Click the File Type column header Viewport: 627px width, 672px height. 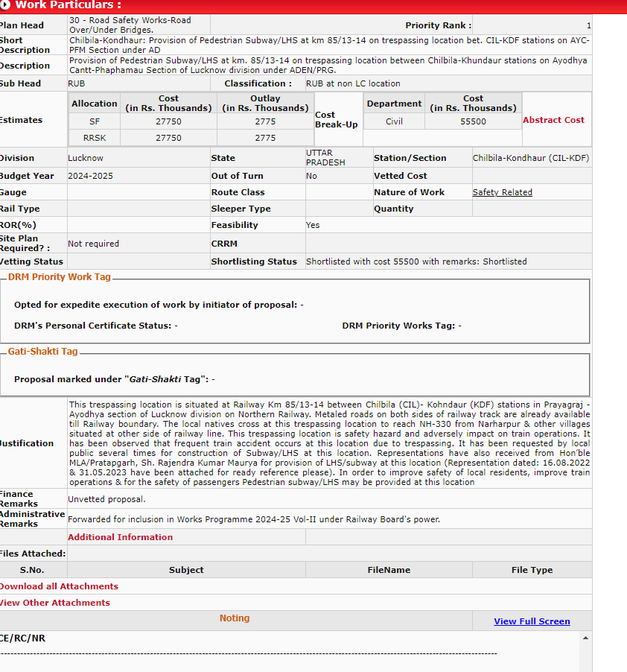coord(532,570)
